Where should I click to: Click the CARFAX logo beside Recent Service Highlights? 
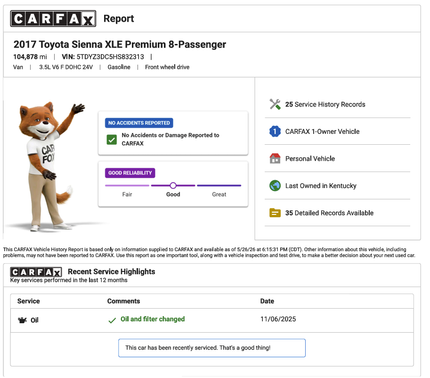(x=36, y=272)
